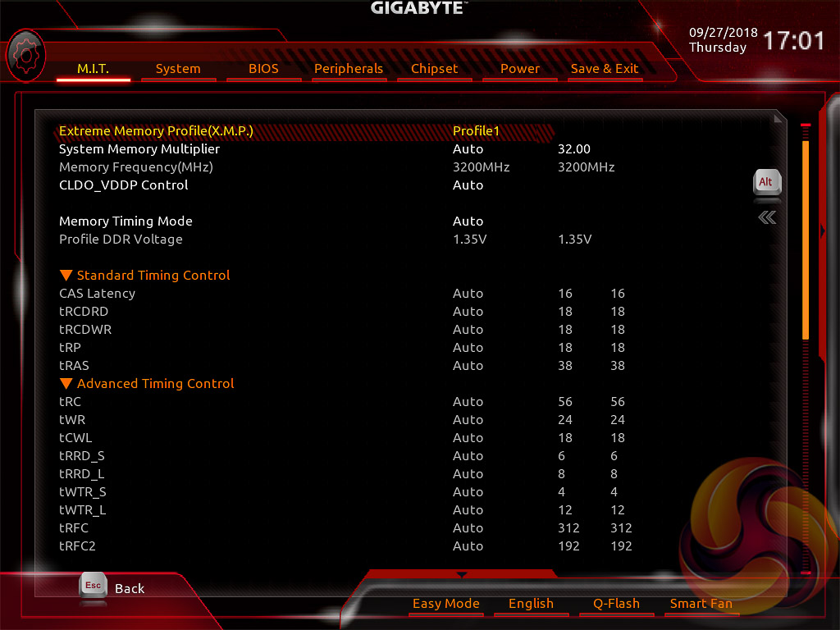Open Q-Flash utility
This screenshot has width=840, height=630.
click(616, 604)
